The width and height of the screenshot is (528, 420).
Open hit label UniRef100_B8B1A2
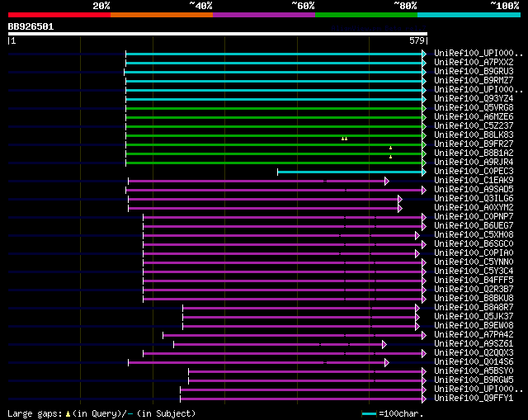click(474, 153)
